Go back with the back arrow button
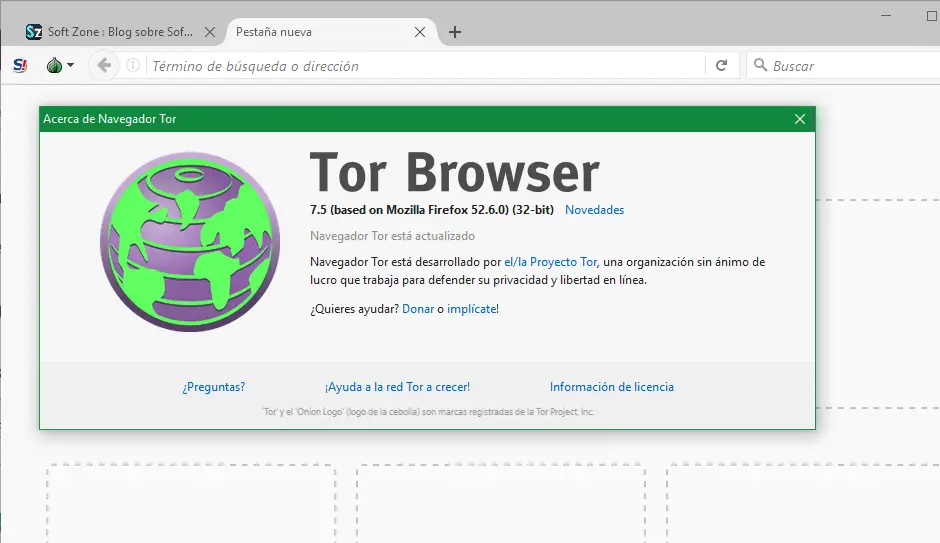 point(104,65)
